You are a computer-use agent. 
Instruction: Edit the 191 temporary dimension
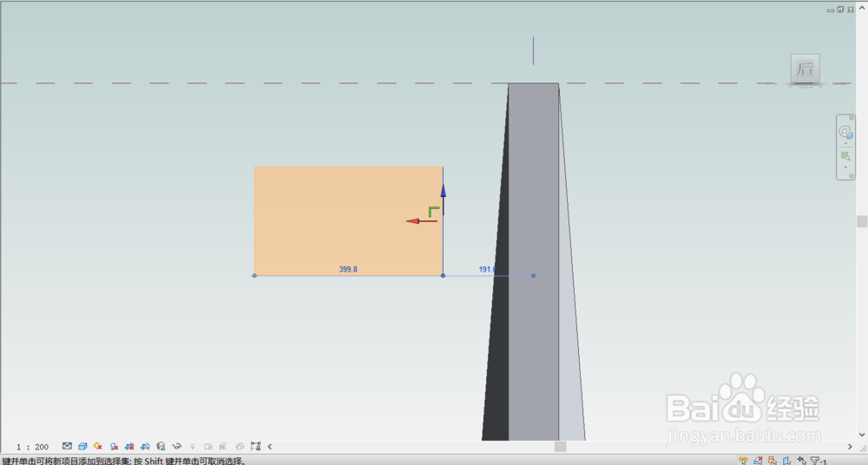pos(487,270)
